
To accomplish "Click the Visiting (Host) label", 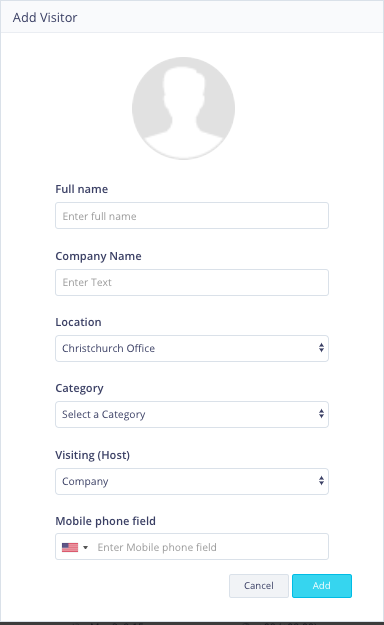I will [x=93, y=455].
